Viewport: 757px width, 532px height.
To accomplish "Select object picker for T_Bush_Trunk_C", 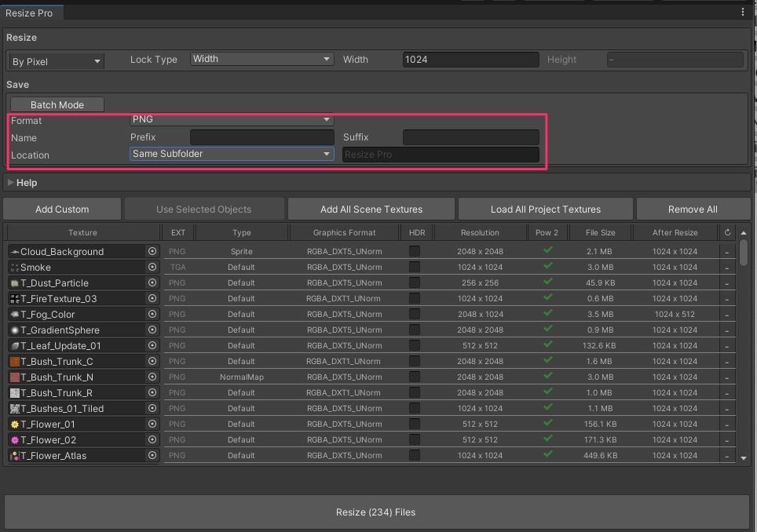I will click(152, 361).
